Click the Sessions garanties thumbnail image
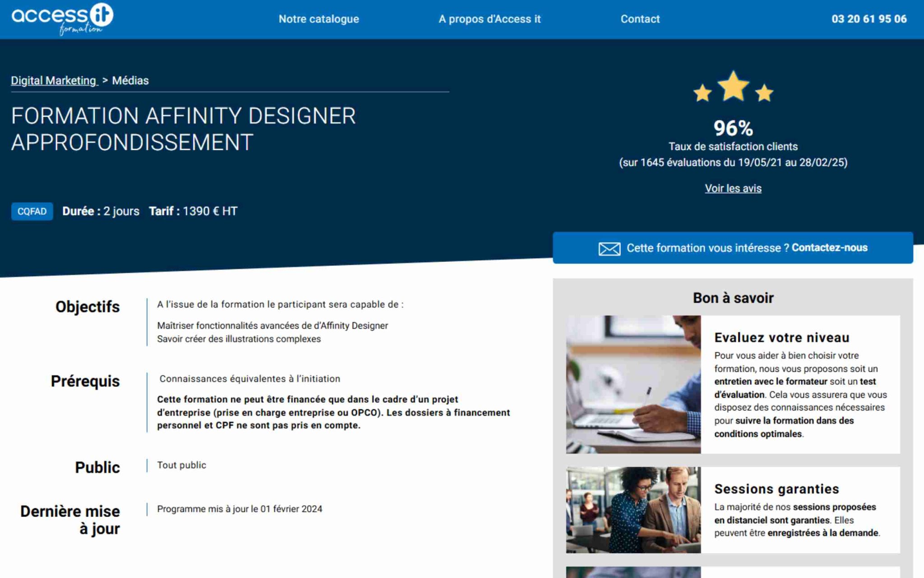Screen dimensions: 924x578 (x=633, y=510)
